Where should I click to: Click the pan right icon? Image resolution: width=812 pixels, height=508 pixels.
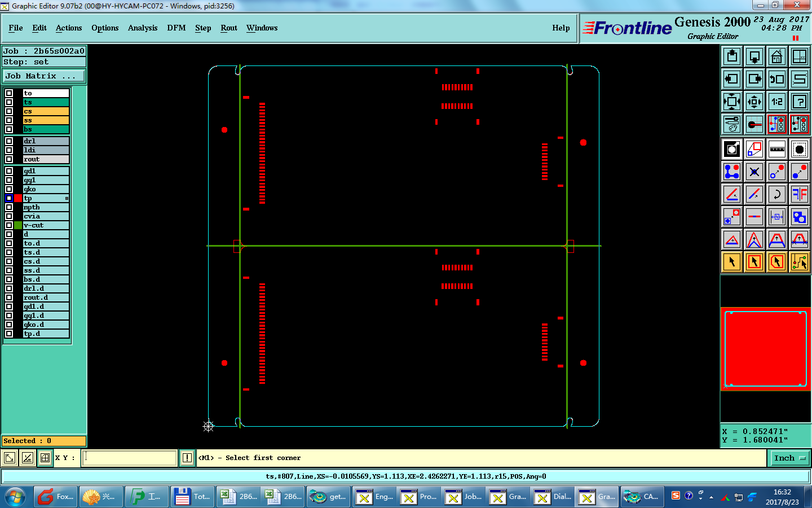click(x=754, y=79)
